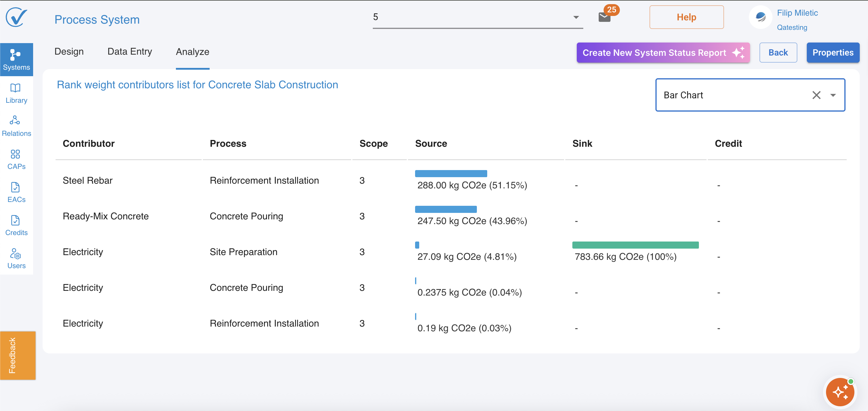Open Credits sidebar icon
This screenshot has width=868, height=411.
(x=15, y=221)
